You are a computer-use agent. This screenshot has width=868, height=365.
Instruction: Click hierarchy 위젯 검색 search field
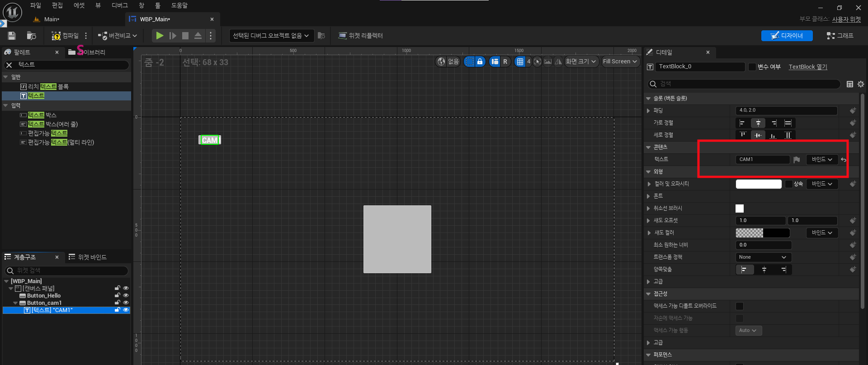(x=66, y=271)
